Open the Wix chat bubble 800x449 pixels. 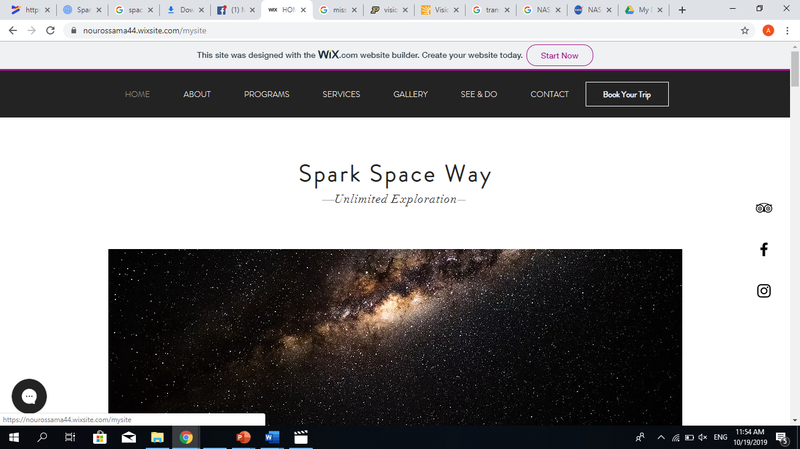tap(29, 396)
